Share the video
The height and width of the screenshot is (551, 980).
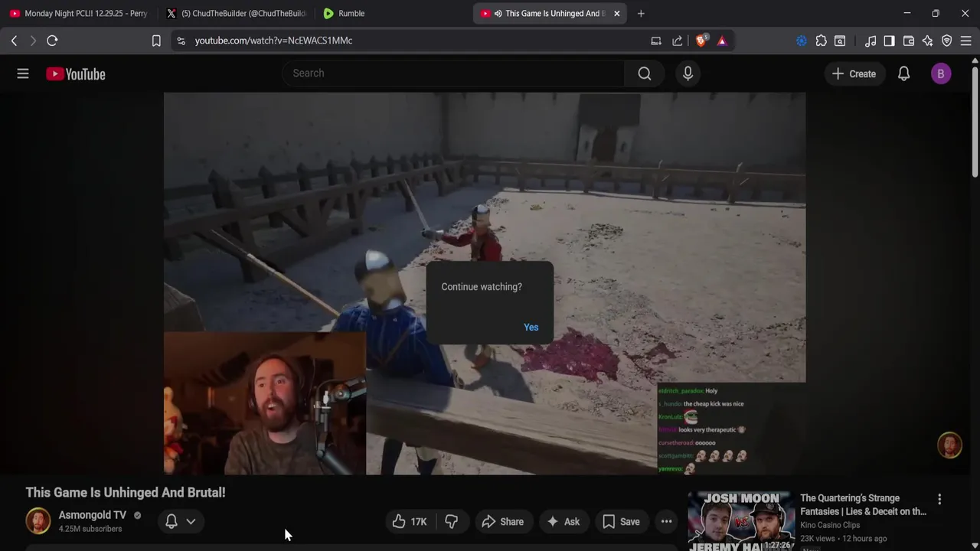pos(503,521)
